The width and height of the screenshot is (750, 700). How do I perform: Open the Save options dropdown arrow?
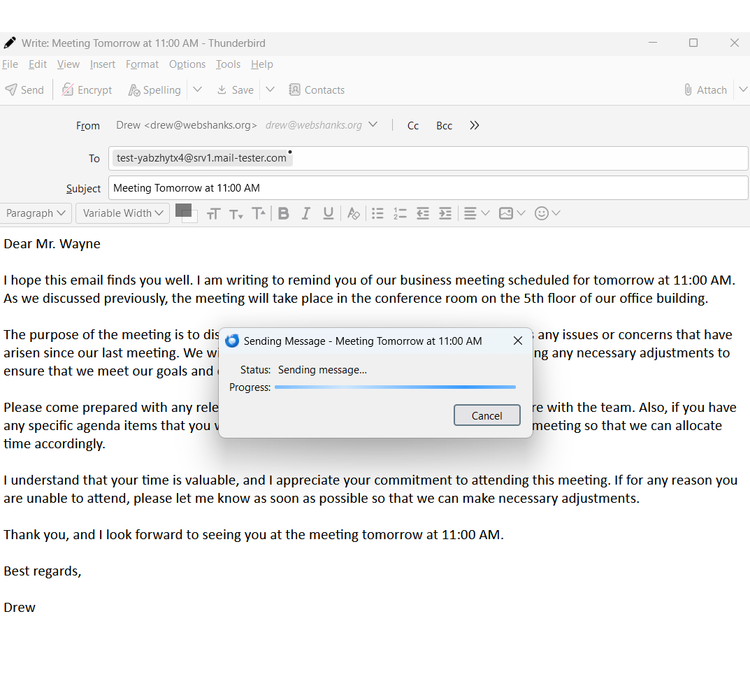[271, 90]
